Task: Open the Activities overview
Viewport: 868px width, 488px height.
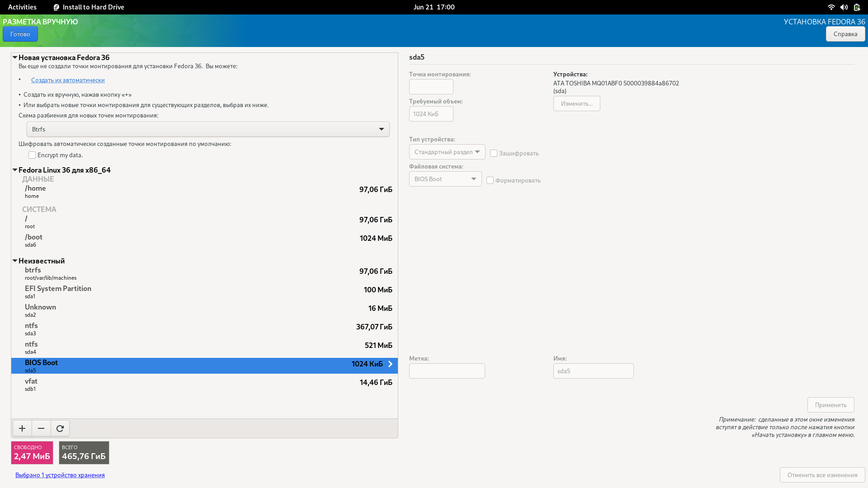Action: tap(22, 7)
